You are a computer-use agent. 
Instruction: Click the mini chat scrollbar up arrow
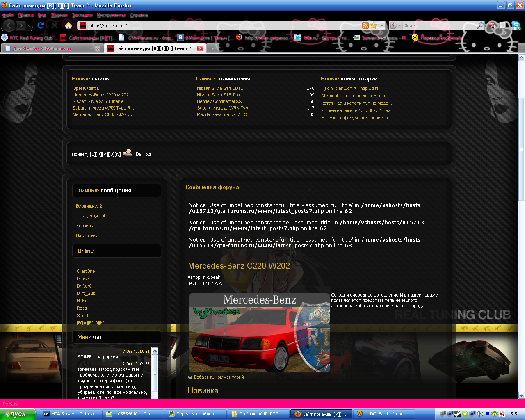pos(155,351)
